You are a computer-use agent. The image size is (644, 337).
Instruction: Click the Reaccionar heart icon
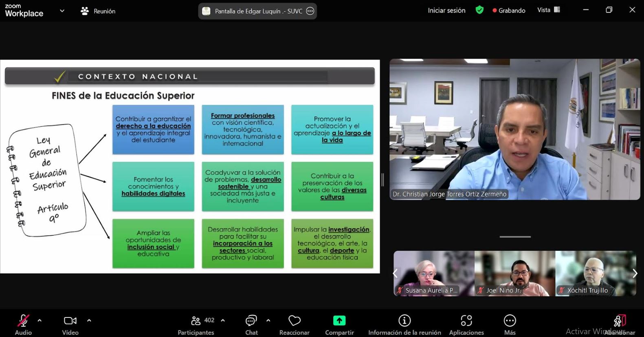pos(294,321)
